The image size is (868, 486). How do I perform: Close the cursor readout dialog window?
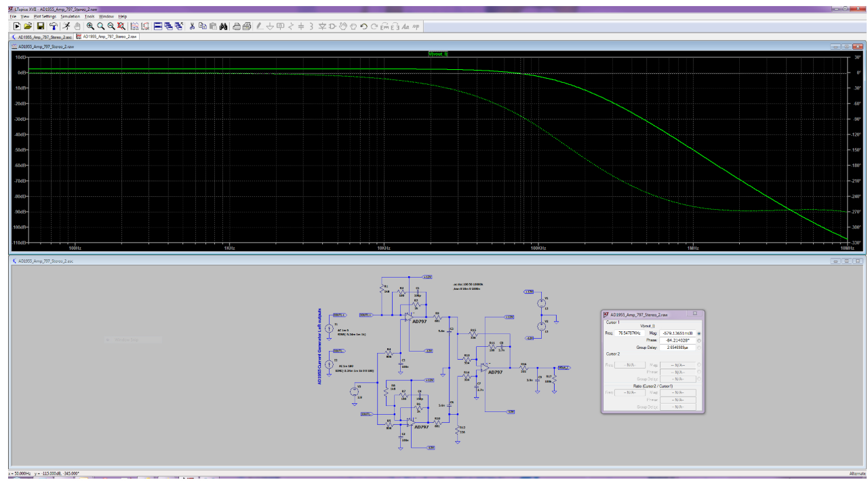coord(695,314)
